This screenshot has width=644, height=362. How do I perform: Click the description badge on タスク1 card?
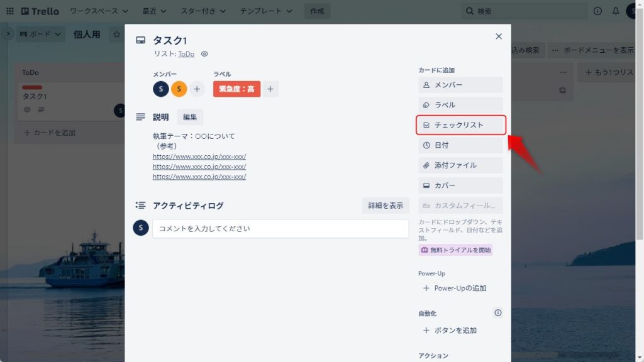point(41,109)
